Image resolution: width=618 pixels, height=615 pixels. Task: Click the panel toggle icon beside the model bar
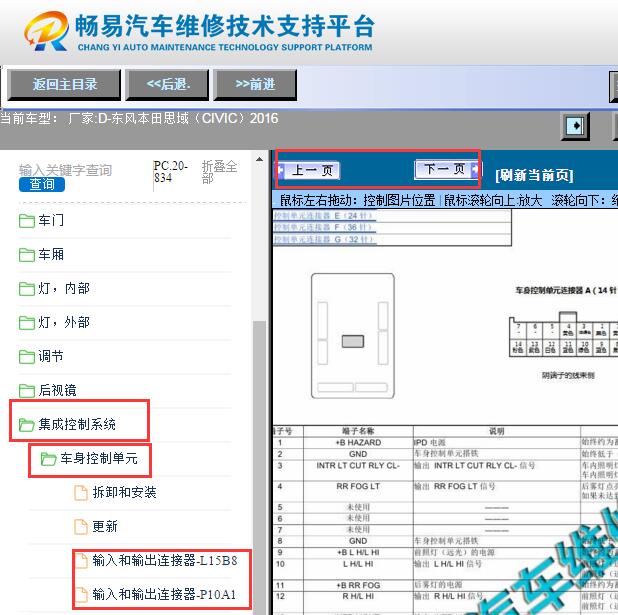tap(575, 126)
